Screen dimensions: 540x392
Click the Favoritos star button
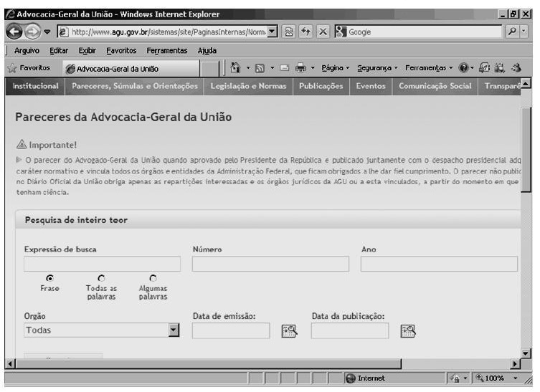click(x=29, y=68)
